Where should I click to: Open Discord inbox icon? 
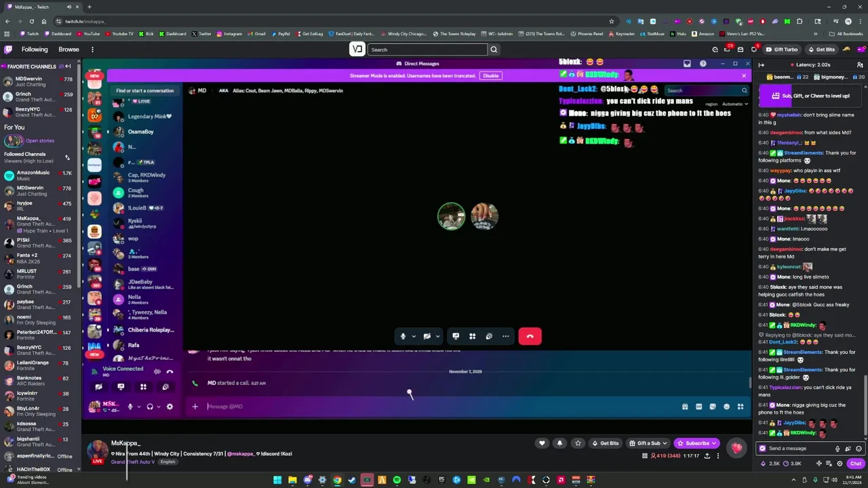687,64
